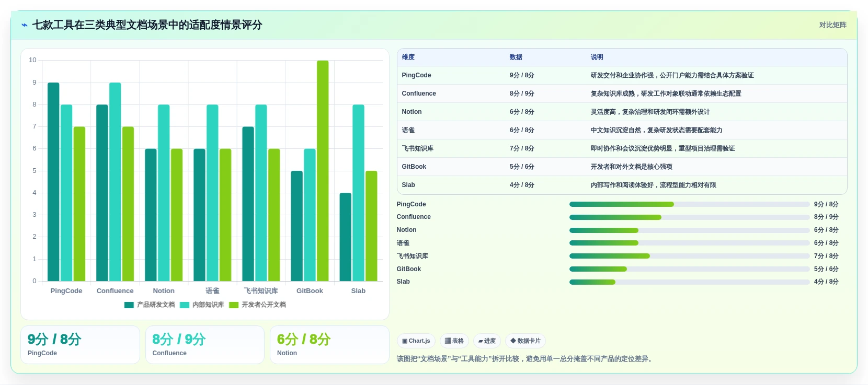The height and width of the screenshot is (385, 868).
Task: Click the Slab progress bar
Action: 689,282
